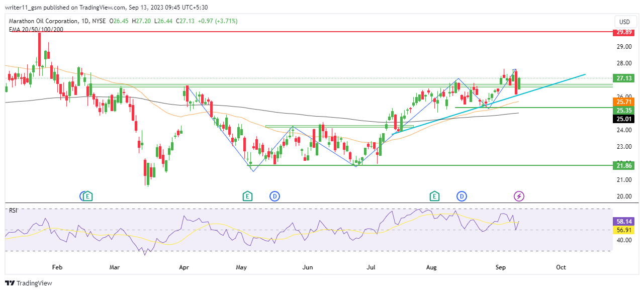The height and width of the screenshot is (292, 644).
Task: Click the Feb label on time axis
Action: coord(57,267)
